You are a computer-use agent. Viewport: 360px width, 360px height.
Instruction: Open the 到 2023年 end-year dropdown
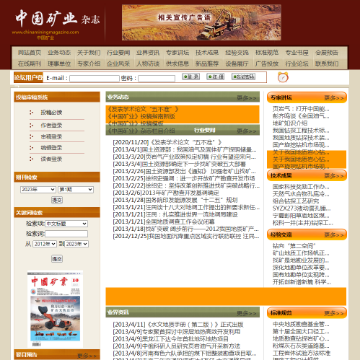tap(76, 244)
